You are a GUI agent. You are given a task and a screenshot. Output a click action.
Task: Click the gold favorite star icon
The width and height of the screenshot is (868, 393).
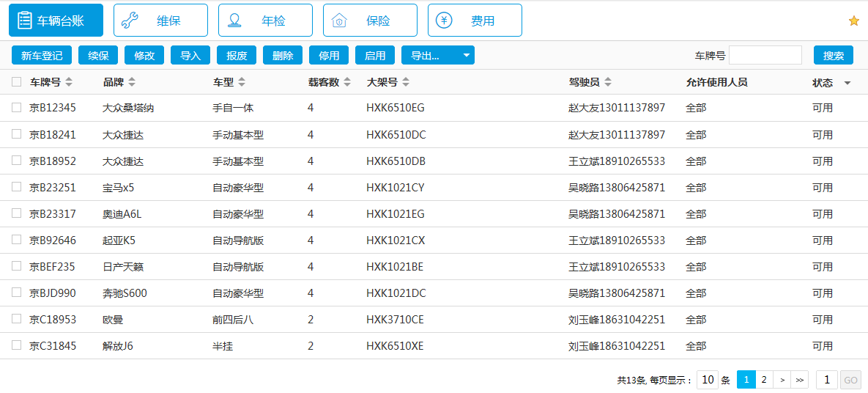click(x=853, y=21)
